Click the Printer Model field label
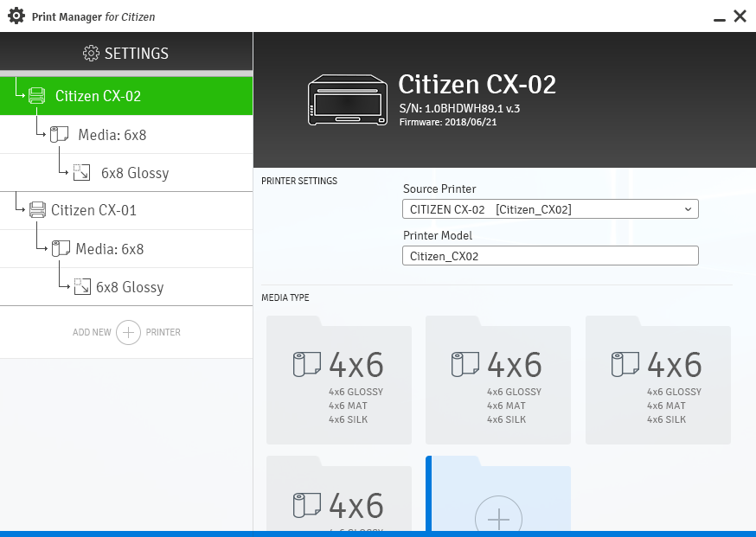 coord(438,235)
